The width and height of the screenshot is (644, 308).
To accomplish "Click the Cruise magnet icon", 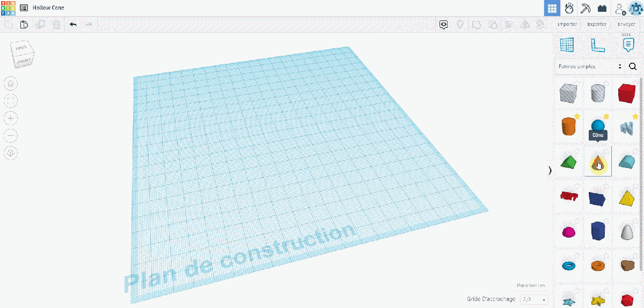I will coord(541,24).
